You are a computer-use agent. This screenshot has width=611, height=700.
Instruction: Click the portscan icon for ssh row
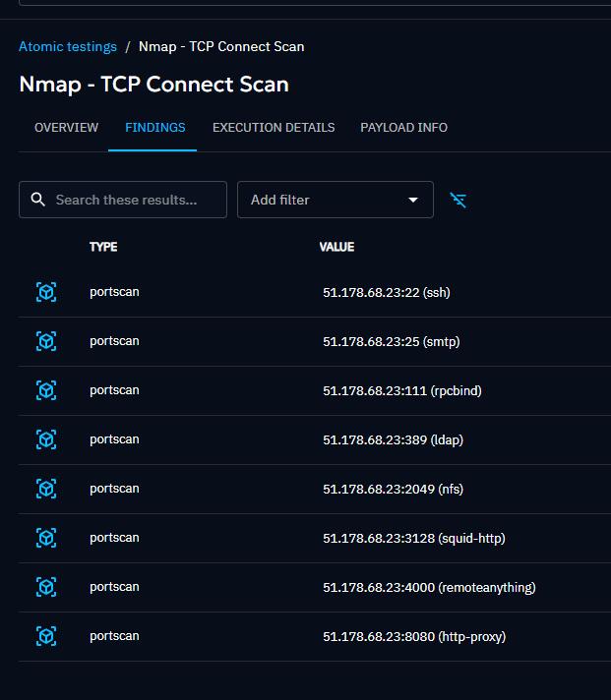(x=46, y=292)
